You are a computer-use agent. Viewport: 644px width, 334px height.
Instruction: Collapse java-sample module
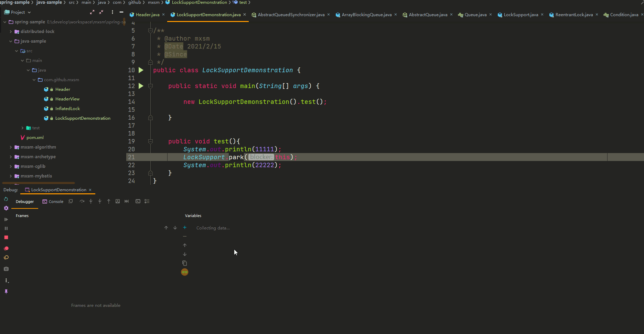pyautogui.click(x=11, y=41)
